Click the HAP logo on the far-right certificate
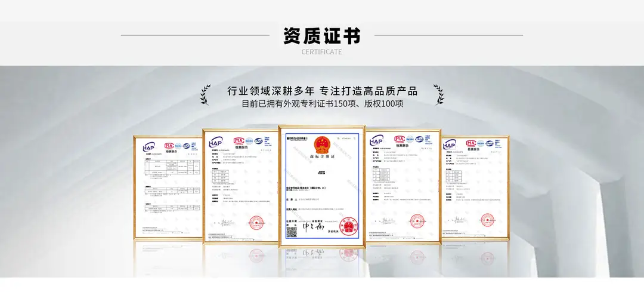644x292 pixels. (x=450, y=145)
